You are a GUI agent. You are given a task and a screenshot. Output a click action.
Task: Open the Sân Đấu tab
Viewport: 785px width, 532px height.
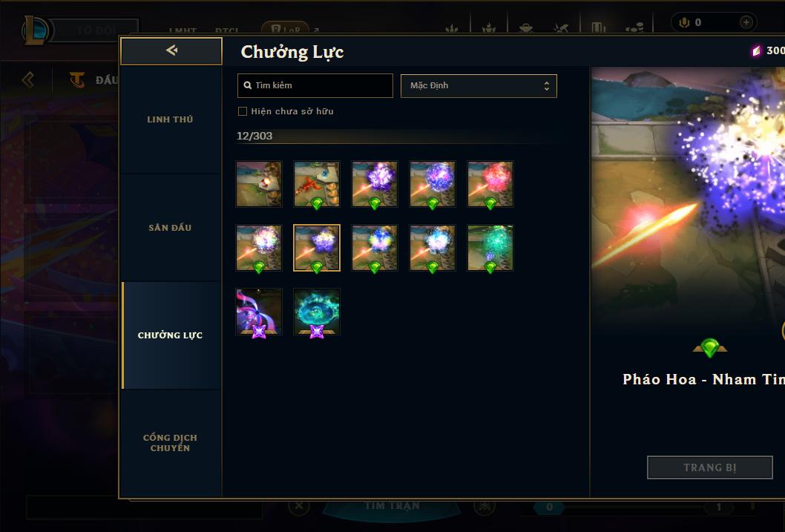170,228
